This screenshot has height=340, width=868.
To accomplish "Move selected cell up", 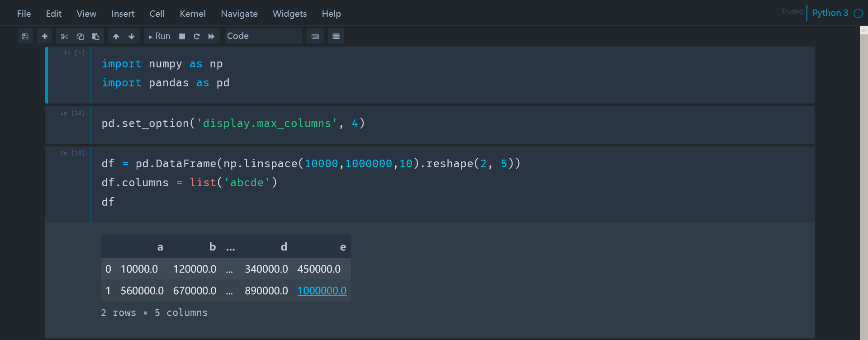I will click(116, 36).
